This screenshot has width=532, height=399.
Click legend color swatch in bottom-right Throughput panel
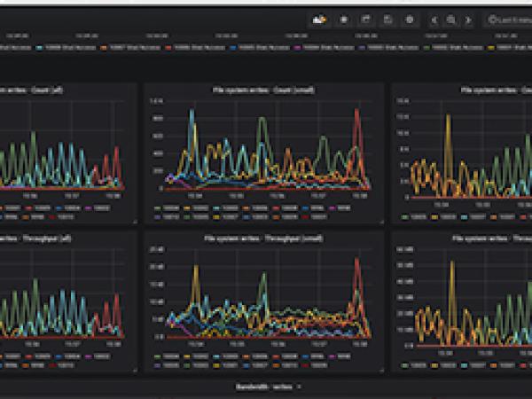click(x=405, y=364)
